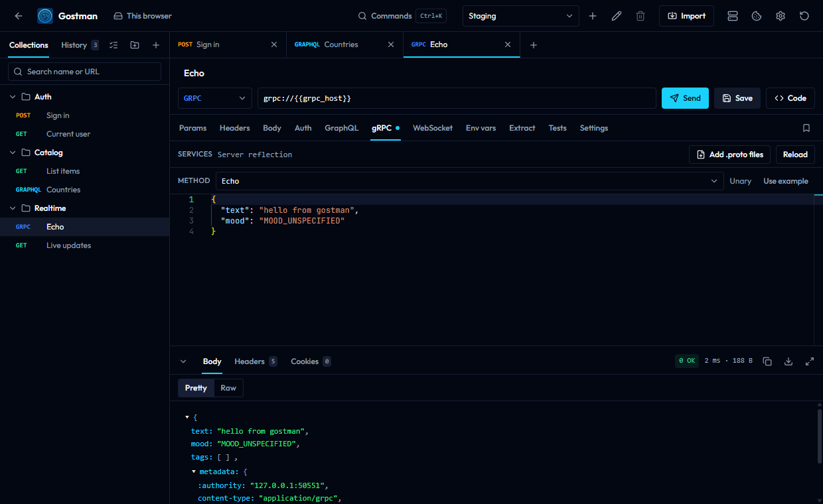Edit the Staging environment with pencil icon
This screenshot has width=823, height=504.
(x=617, y=16)
